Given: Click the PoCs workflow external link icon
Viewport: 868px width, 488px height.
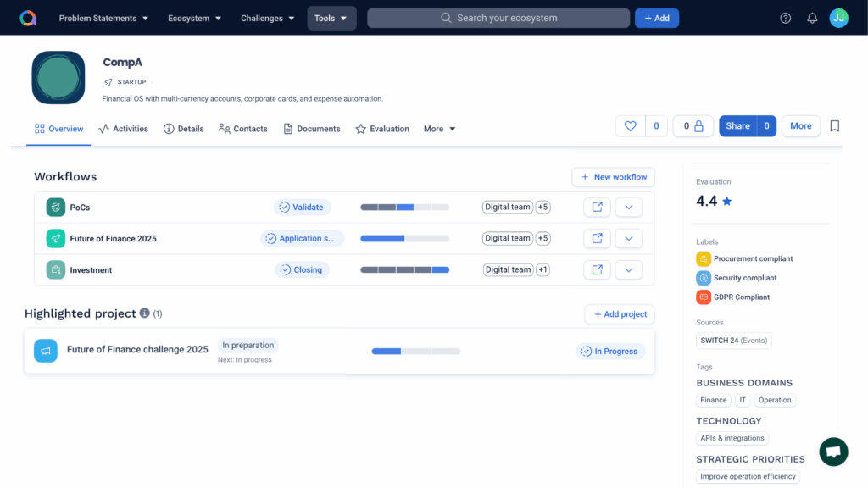Looking at the screenshot, I should click(597, 207).
